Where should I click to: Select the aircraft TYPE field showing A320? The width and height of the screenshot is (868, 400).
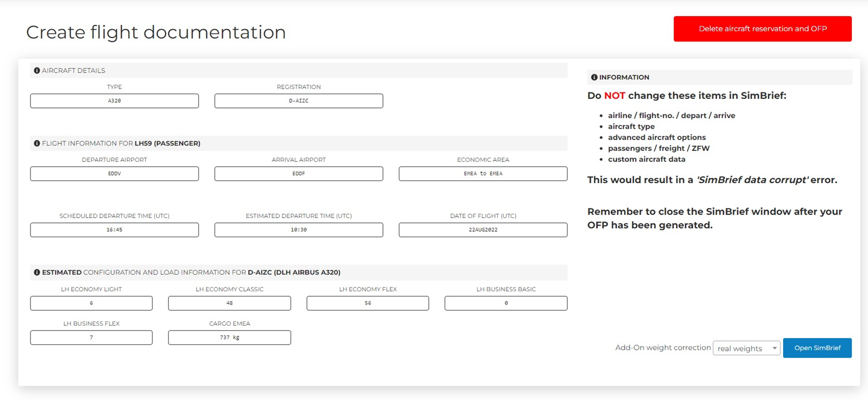[114, 101]
